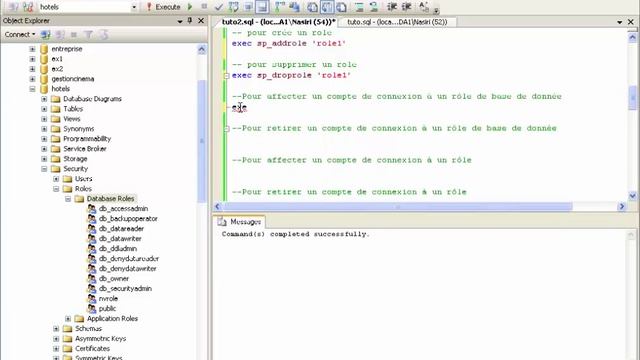Select db_accessadmin role icon
The width and height of the screenshot is (640, 360).
(x=92, y=209)
